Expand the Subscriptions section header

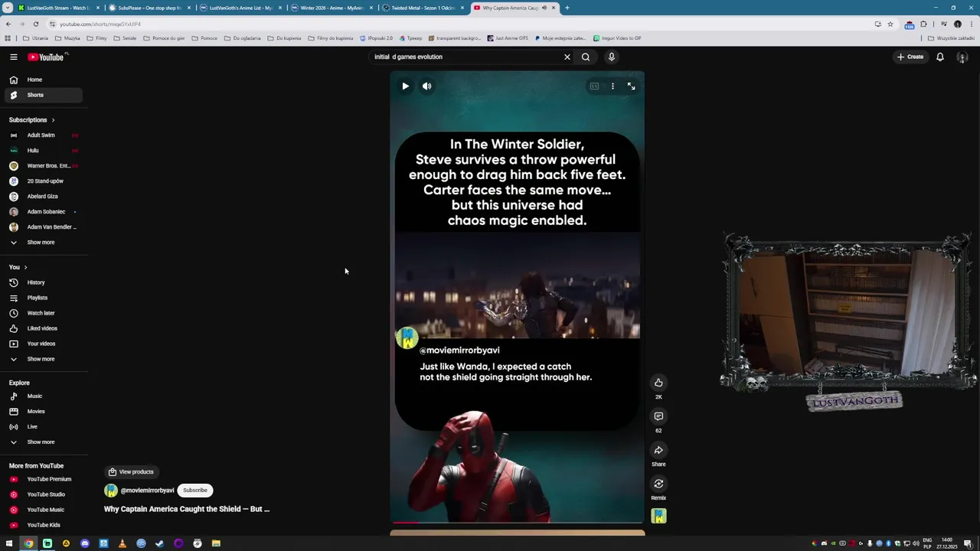click(31, 119)
